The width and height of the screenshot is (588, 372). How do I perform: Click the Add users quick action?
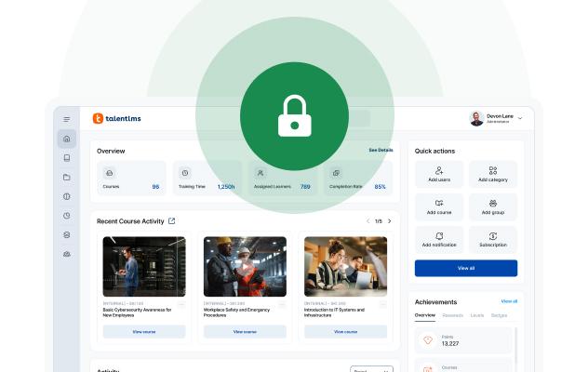coord(439,174)
